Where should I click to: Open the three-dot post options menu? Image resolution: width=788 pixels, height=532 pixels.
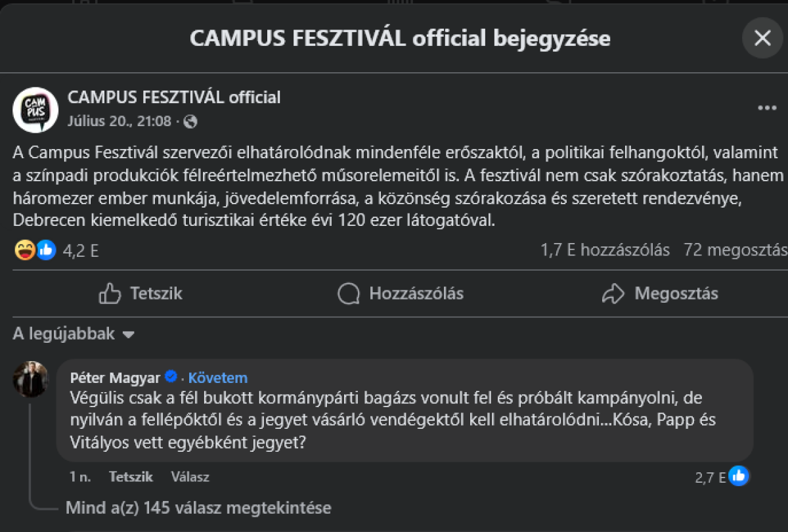[x=767, y=108]
